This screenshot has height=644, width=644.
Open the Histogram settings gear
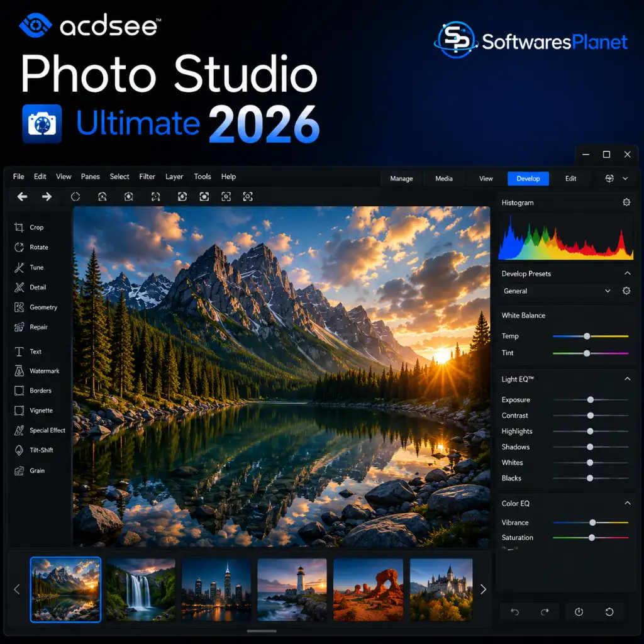coord(626,202)
